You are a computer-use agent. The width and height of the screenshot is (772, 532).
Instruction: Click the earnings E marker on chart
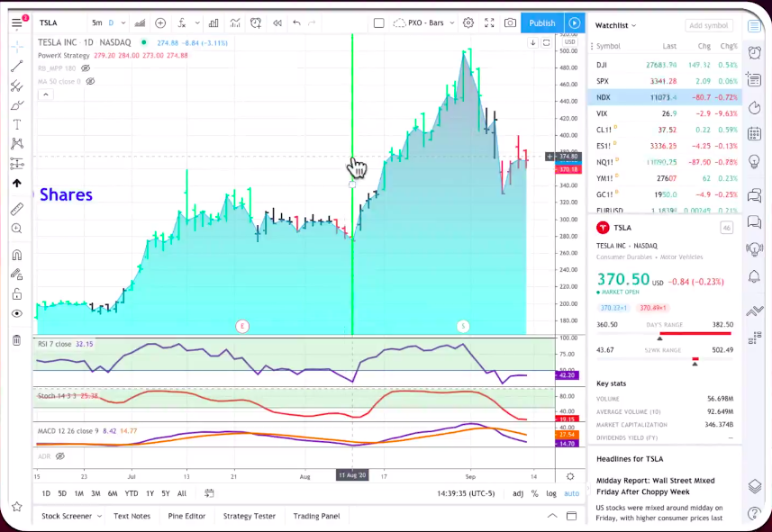[241, 326]
